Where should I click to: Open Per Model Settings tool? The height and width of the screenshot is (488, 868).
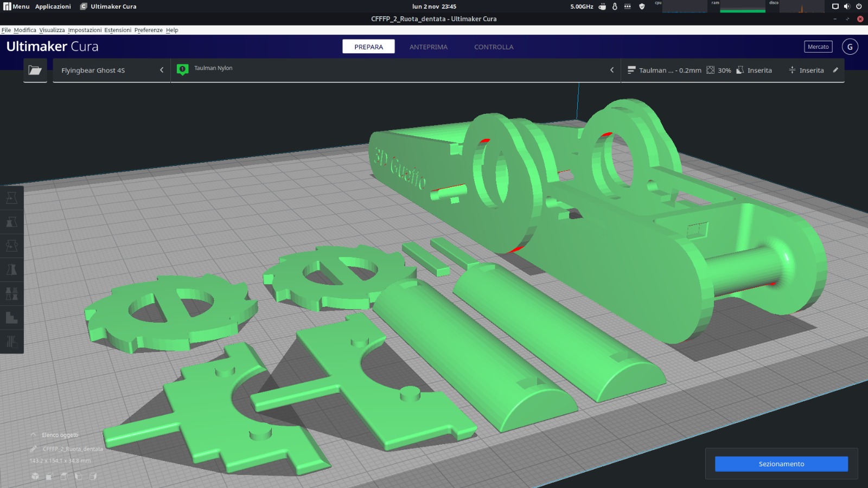pyautogui.click(x=11, y=293)
